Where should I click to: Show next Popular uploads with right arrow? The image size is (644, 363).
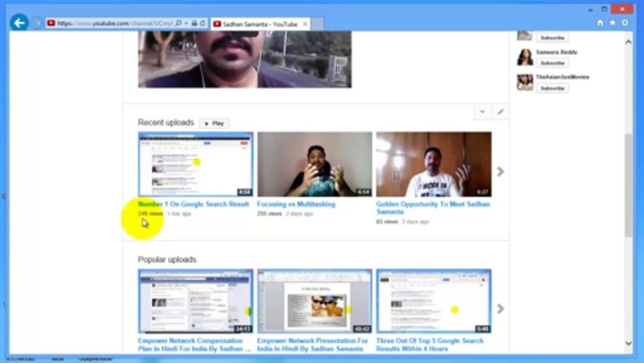click(500, 309)
